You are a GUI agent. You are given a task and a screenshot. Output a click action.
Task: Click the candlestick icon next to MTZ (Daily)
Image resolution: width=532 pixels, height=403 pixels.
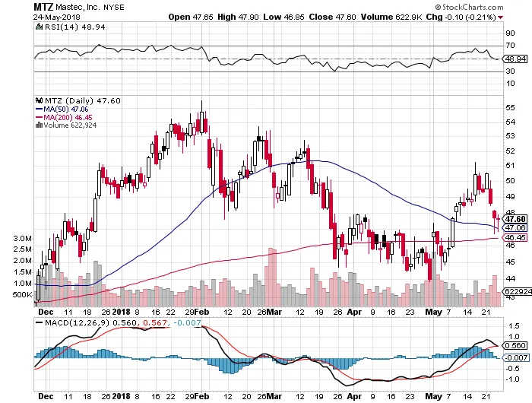click(x=39, y=100)
